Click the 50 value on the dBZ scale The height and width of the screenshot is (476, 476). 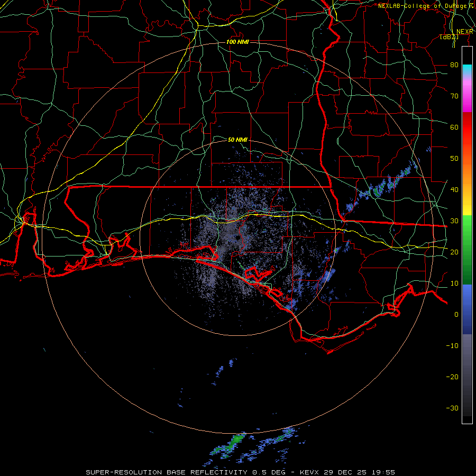[x=454, y=159]
